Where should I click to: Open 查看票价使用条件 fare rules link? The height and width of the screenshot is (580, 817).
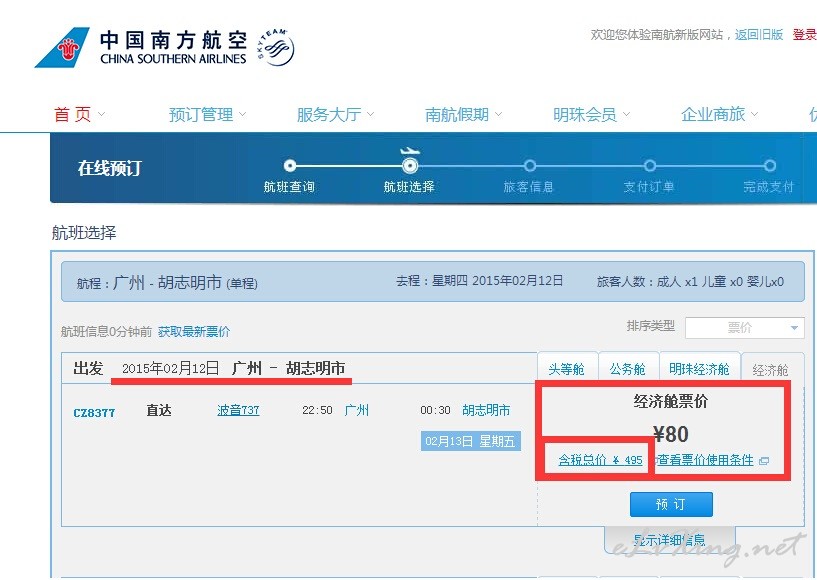(x=705, y=460)
